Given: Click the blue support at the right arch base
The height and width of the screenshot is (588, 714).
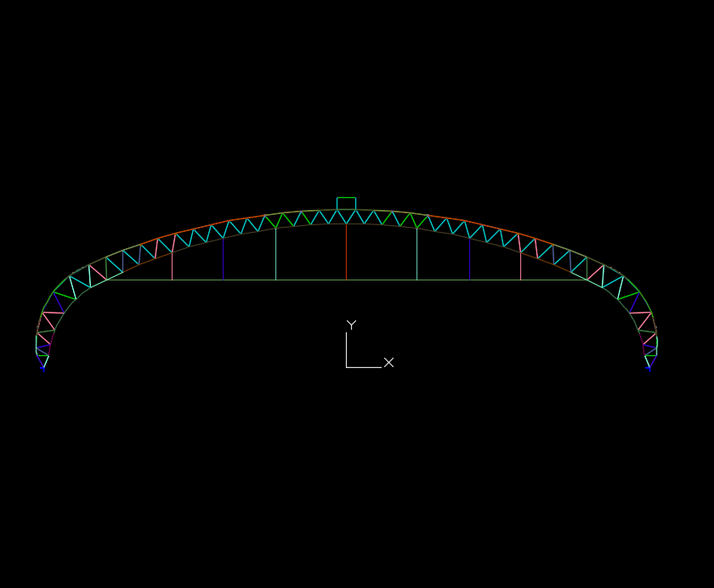Looking at the screenshot, I should [649, 369].
